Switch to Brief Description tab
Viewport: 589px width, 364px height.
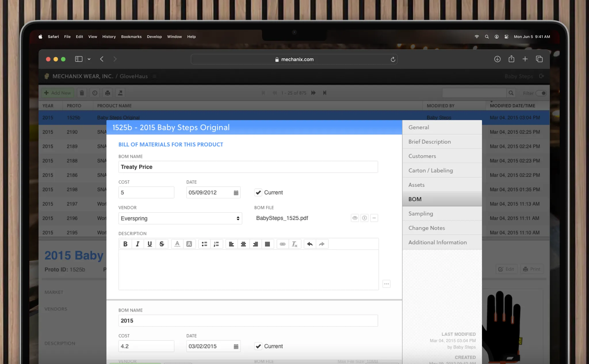(x=442, y=141)
